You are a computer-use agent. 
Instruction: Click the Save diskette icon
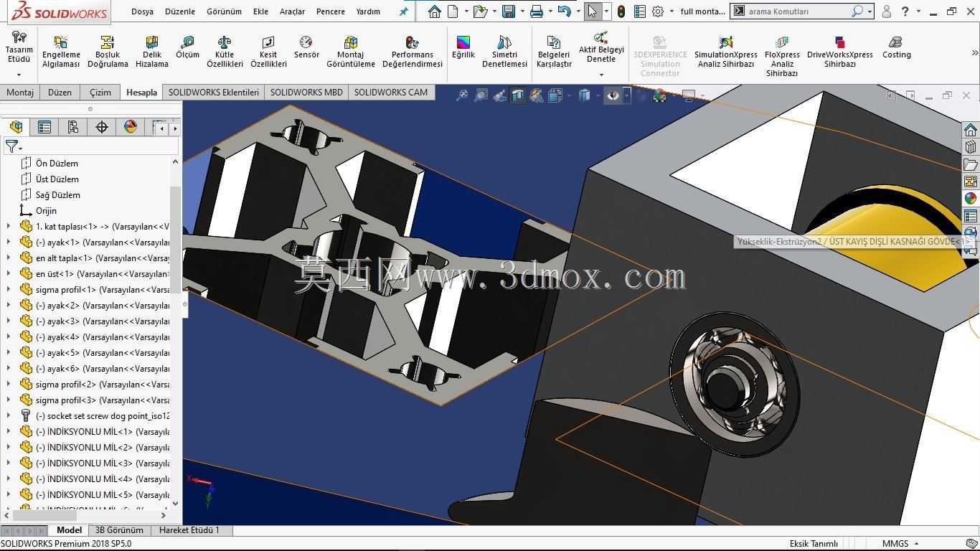click(509, 11)
